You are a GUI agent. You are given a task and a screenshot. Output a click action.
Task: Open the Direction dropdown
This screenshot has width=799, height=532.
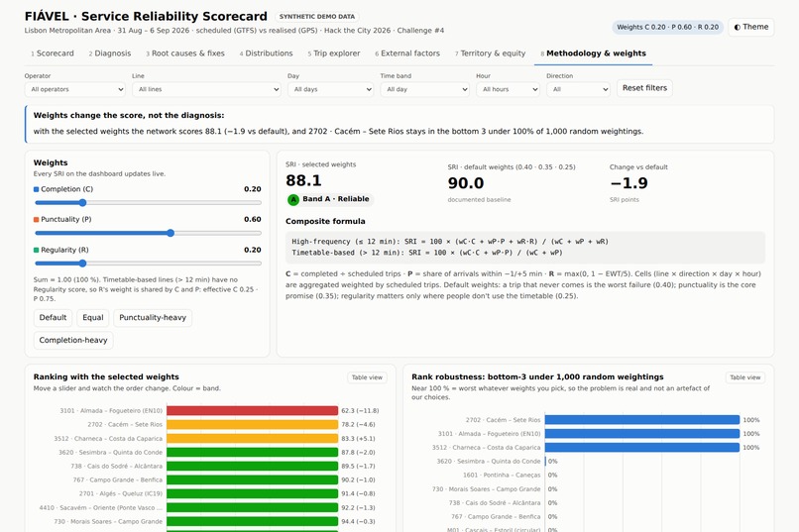[x=578, y=89]
